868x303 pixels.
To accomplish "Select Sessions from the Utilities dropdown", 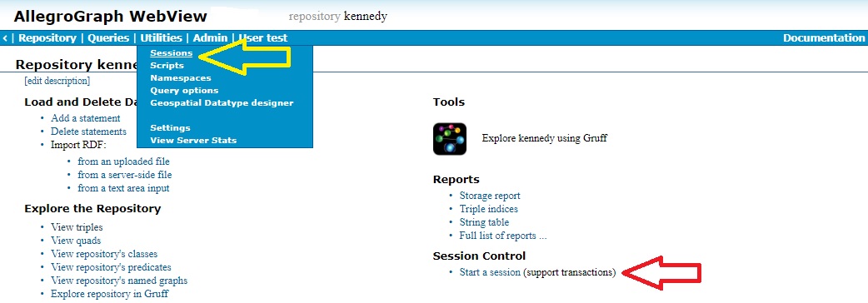I will [171, 53].
